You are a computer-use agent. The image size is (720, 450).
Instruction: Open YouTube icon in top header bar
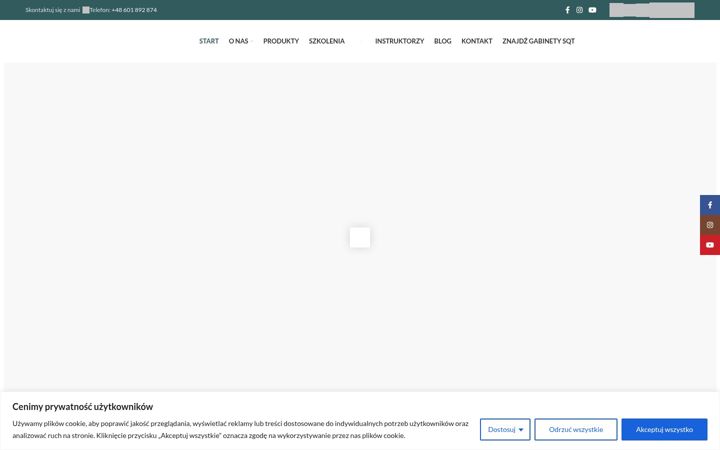coord(592,10)
